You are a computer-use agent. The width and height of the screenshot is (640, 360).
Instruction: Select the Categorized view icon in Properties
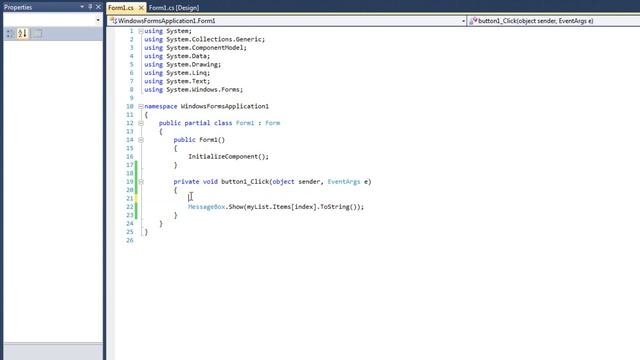(10, 33)
